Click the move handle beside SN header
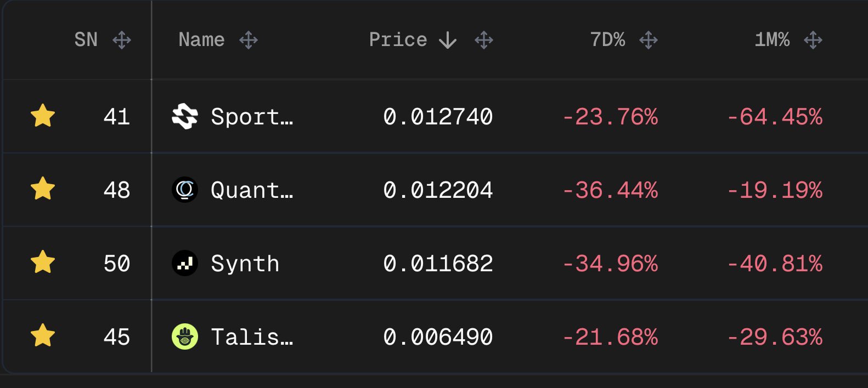 pyautogui.click(x=122, y=40)
